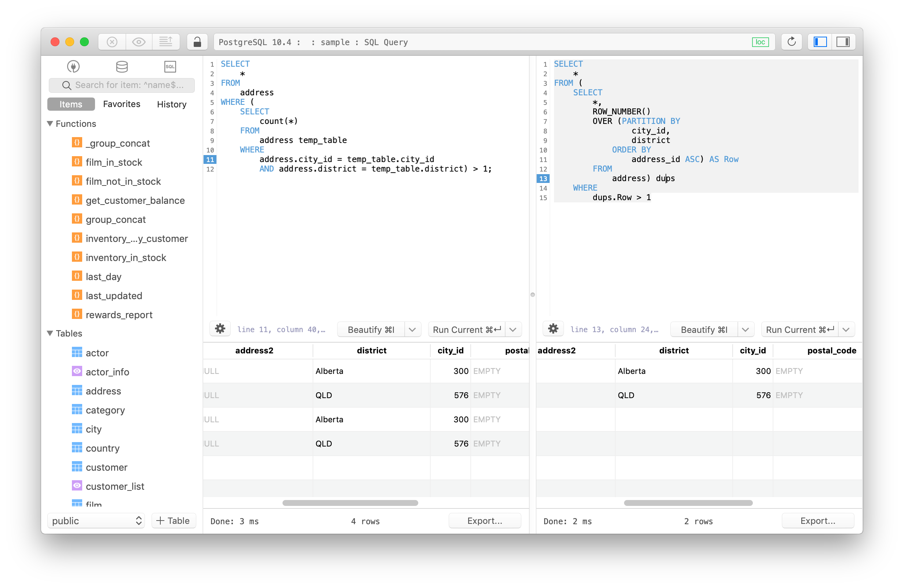The image size is (904, 588).
Task: Open gear settings under the right query editor
Action: (553, 329)
